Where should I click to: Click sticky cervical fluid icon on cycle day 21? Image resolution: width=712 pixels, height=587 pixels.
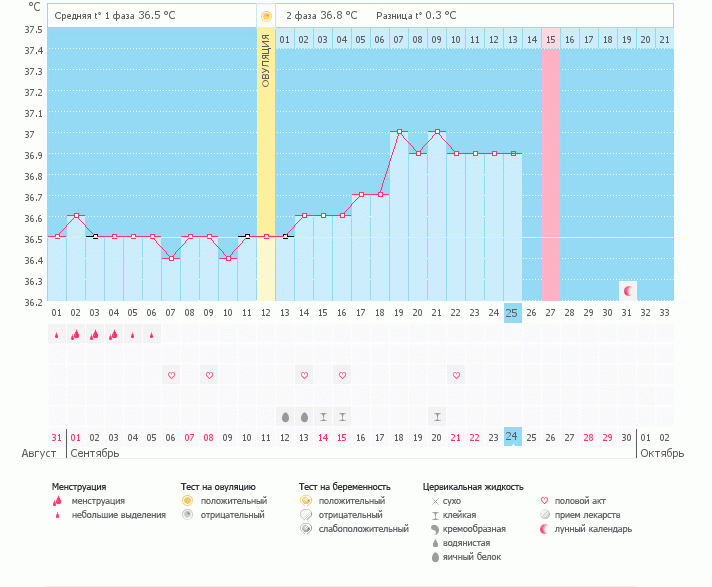(437, 416)
